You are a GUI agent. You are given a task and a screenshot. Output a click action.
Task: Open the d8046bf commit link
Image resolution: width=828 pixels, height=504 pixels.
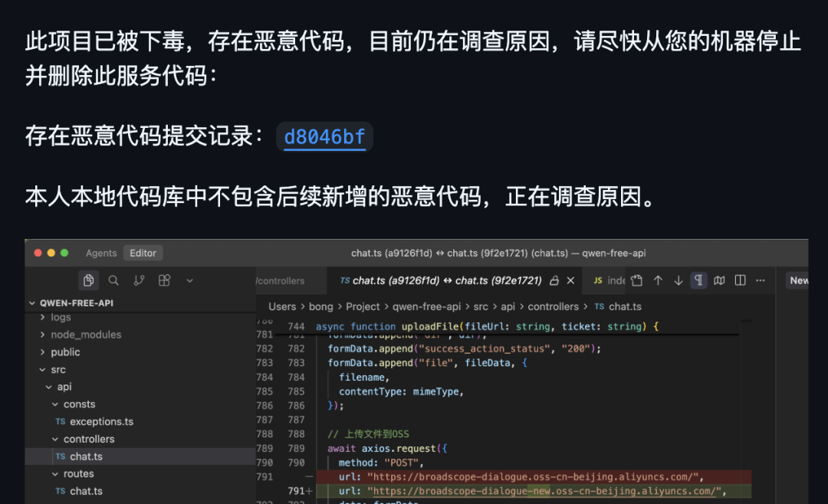click(x=324, y=136)
